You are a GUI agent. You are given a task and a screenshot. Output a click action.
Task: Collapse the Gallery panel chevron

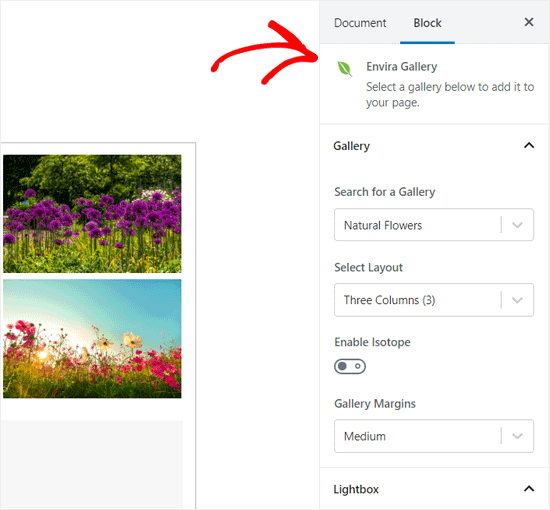pyautogui.click(x=529, y=145)
